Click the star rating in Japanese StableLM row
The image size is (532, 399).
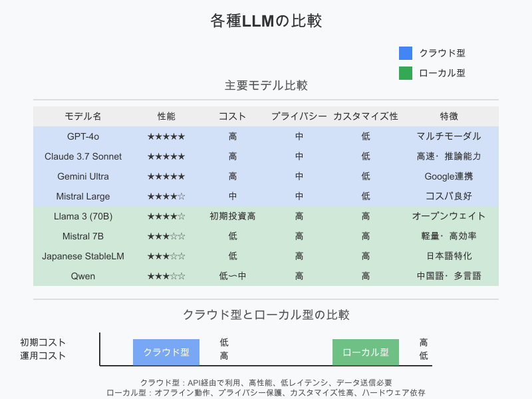click(x=166, y=257)
